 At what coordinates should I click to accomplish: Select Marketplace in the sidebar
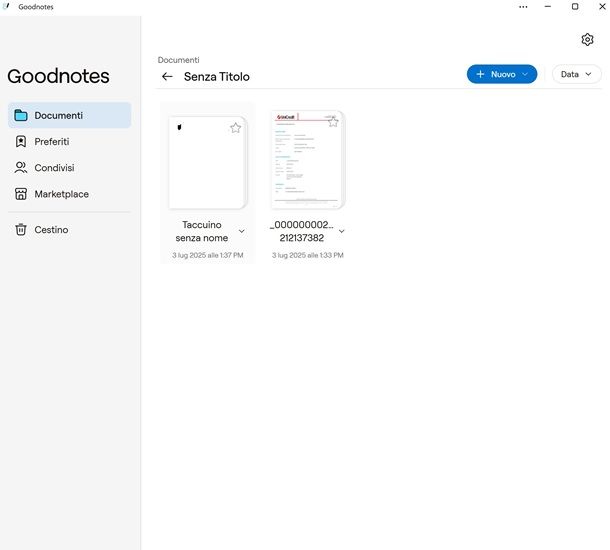click(x=70, y=194)
